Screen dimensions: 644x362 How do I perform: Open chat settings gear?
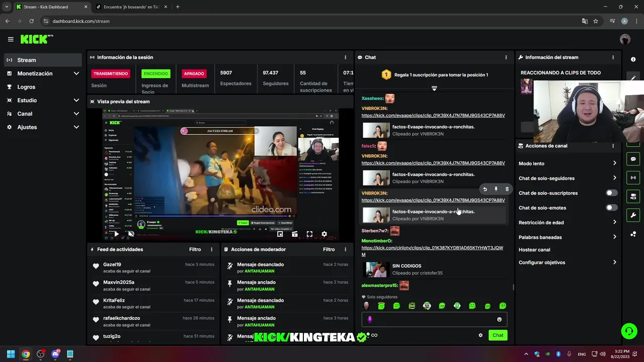tap(480, 335)
